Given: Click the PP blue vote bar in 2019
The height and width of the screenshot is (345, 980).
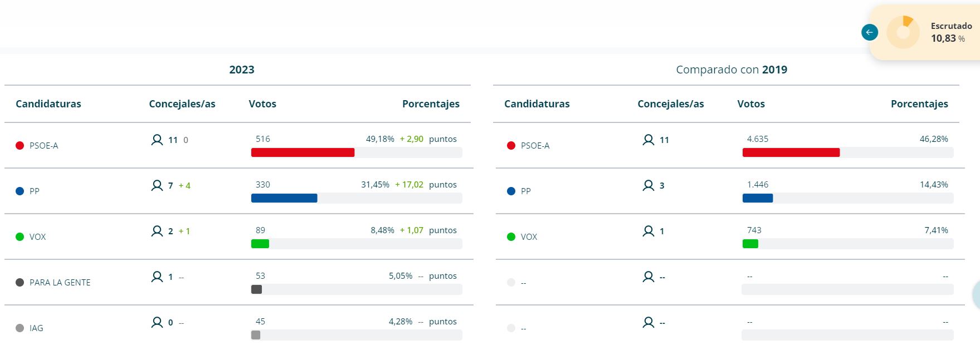Looking at the screenshot, I should 758,198.
